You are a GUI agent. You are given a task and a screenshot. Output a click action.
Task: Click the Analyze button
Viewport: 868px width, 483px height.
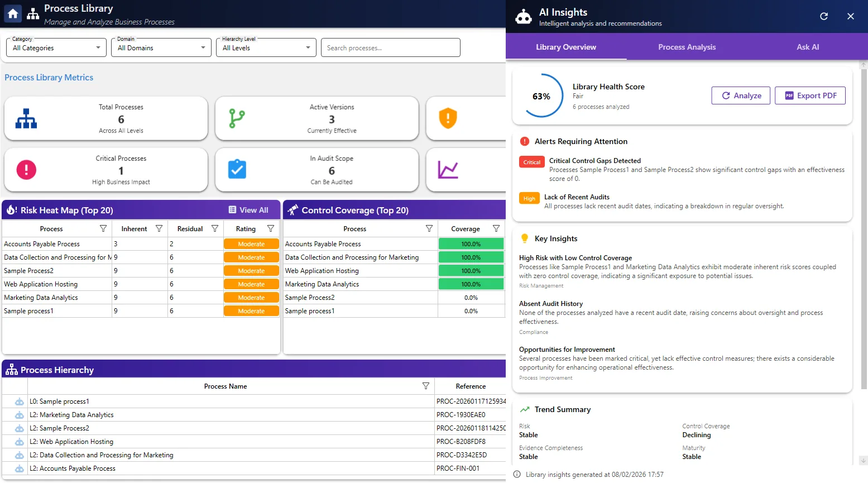click(741, 95)
